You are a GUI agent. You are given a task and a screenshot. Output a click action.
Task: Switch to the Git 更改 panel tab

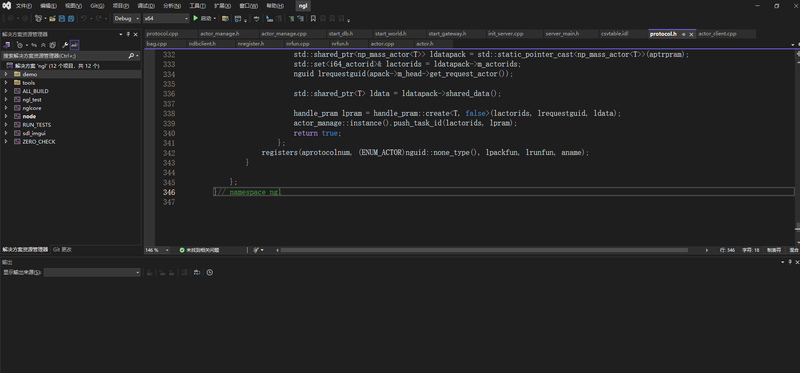coord(62,250)
